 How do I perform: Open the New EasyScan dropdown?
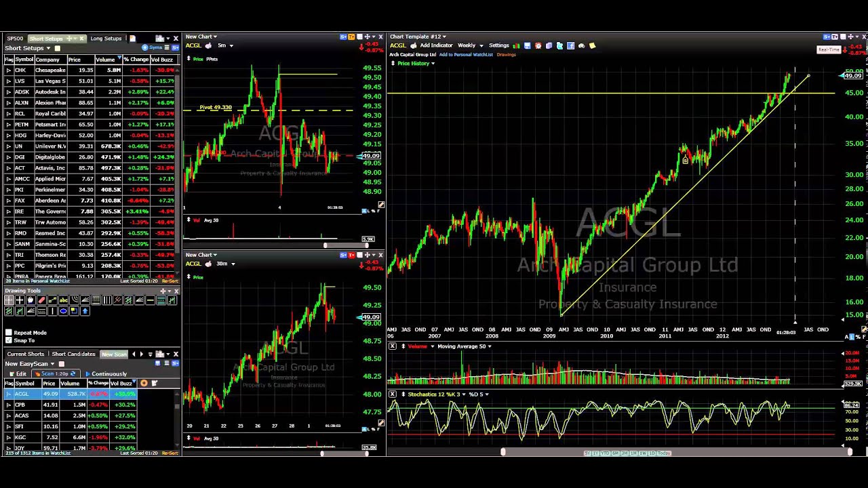[x=52, y=364]
